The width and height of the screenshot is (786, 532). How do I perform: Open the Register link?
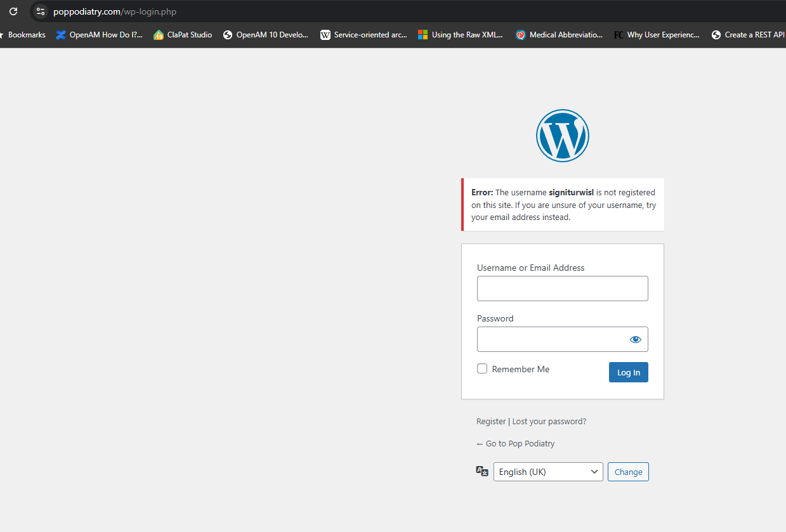click(491, 421)
